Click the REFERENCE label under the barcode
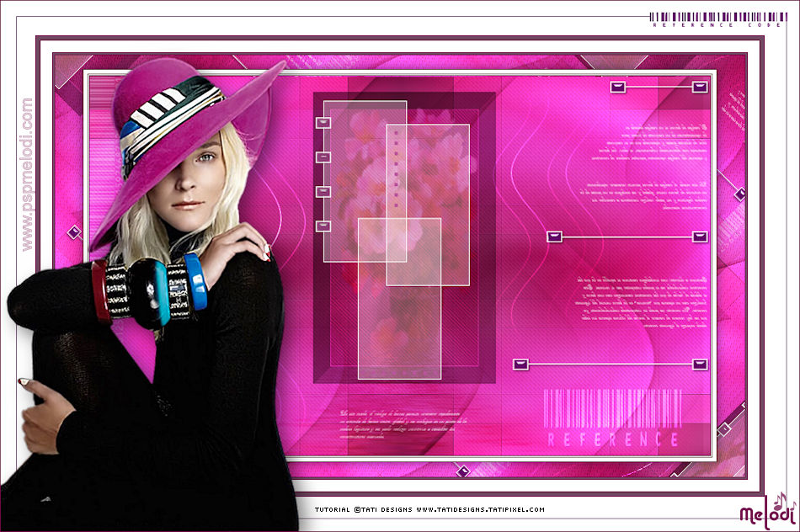 [x=613, y=439]
